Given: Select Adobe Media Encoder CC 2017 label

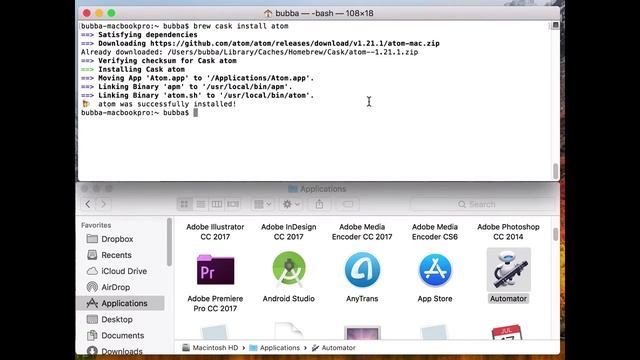Looking at the screenshot, I should coord(362,232).
